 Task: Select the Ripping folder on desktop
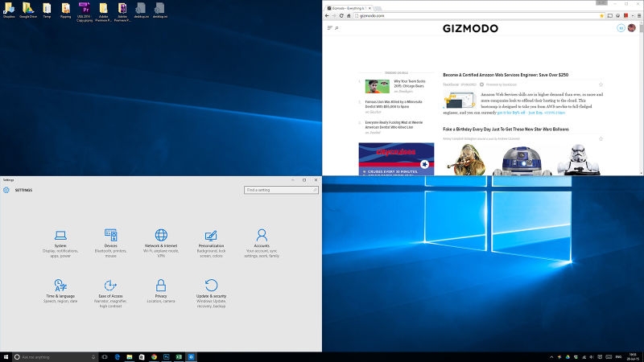(x=66, y=10)
